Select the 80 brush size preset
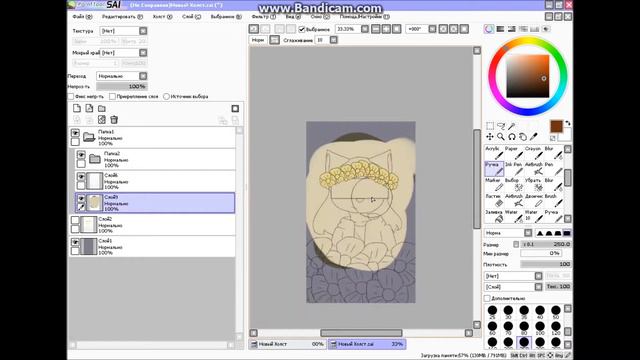This screenshot has height=360, width=640. pyautogui.click(x=524, y=328)
